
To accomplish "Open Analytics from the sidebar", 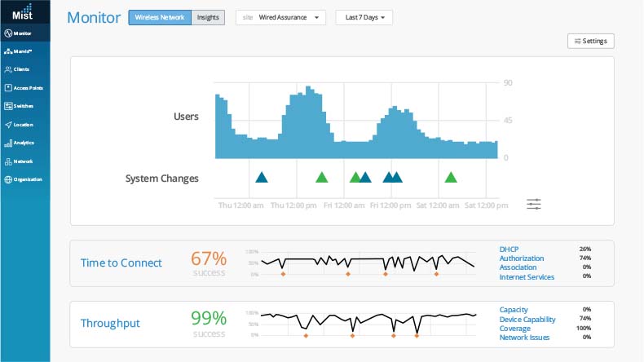I will (23, 143).
